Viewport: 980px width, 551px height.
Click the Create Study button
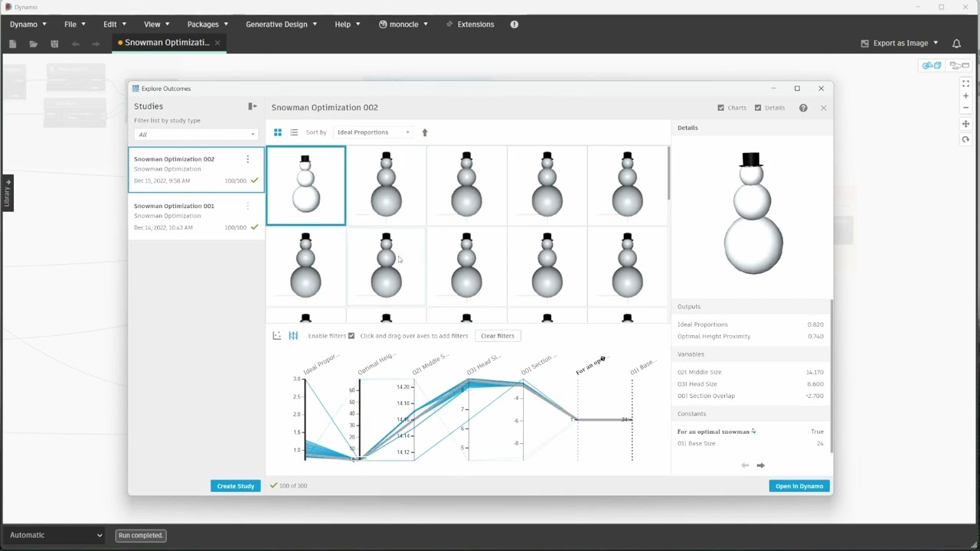coord(236,486)
